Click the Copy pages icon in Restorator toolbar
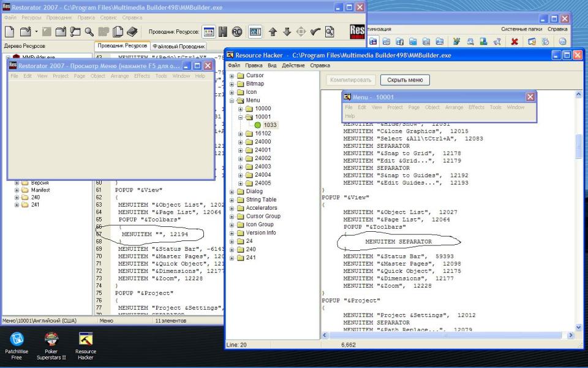This screenshot has width=588, height=368. pyautogui.click(x=118, y=32)
